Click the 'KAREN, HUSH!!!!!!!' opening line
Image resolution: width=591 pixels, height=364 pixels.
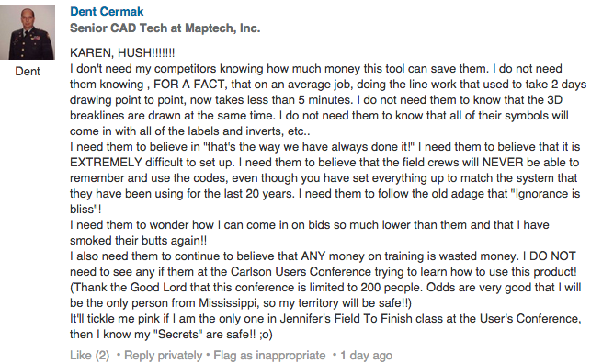pos(122,52)
